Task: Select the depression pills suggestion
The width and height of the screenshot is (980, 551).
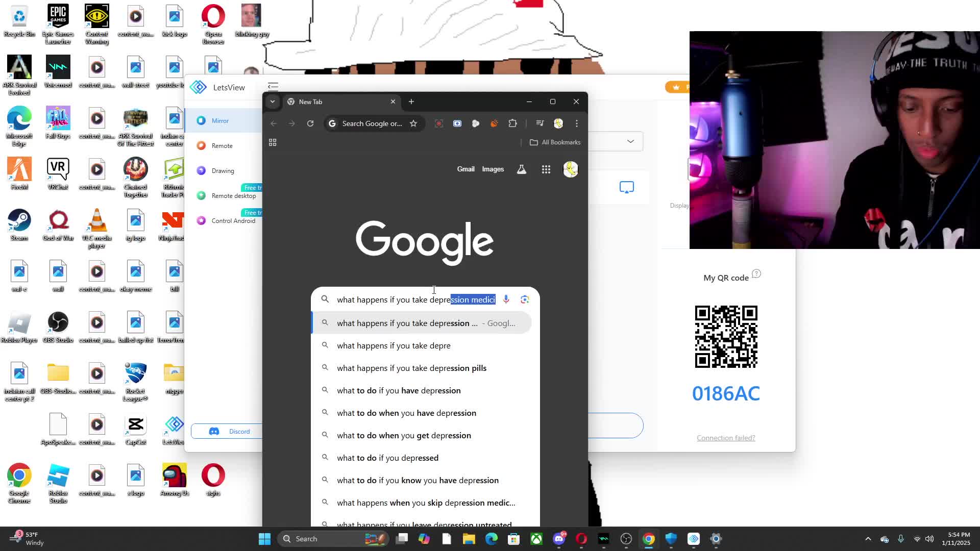Action: tap(411, 368)
